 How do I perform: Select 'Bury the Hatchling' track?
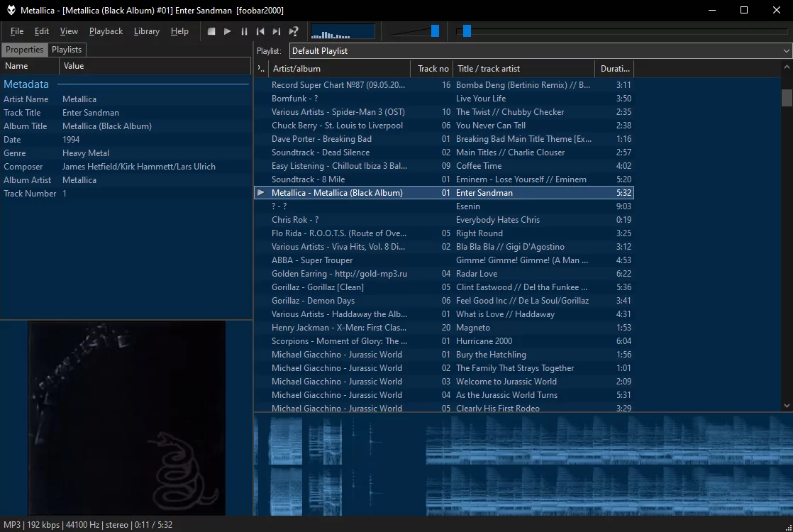click(444, 355)
